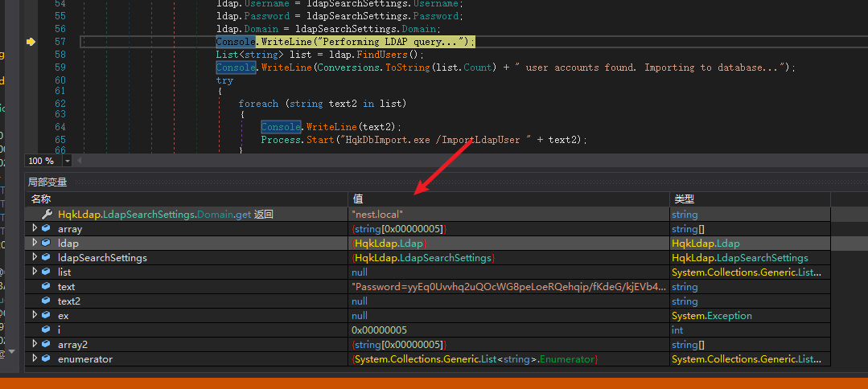
Task: Select the 0x00000005 value of i
Action: 508,330
